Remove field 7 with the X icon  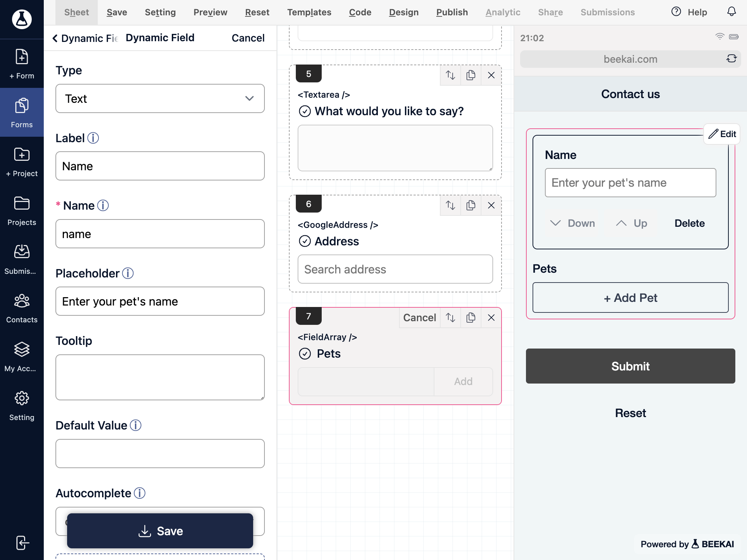[x=491, y=318]
